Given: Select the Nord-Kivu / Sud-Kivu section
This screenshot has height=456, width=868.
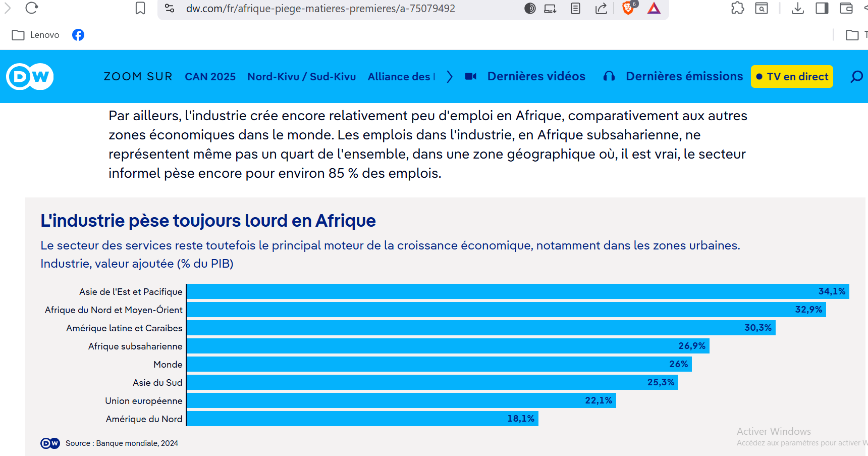Looking at the screenshot, I should (301, 77).
